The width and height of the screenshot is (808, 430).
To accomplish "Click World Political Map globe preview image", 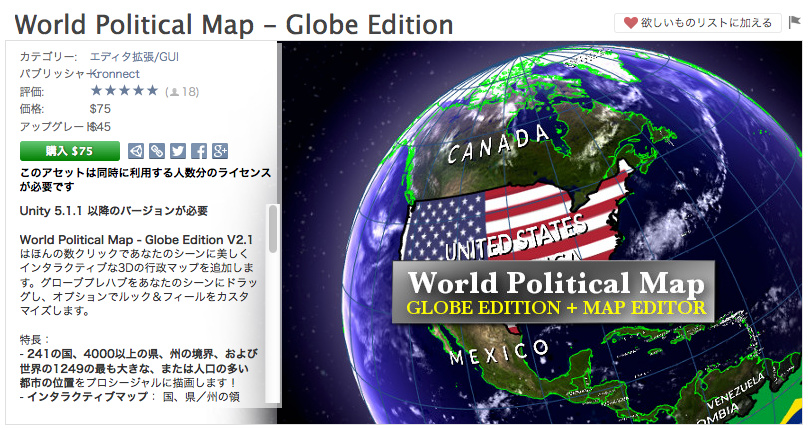I will coord(540,233).
